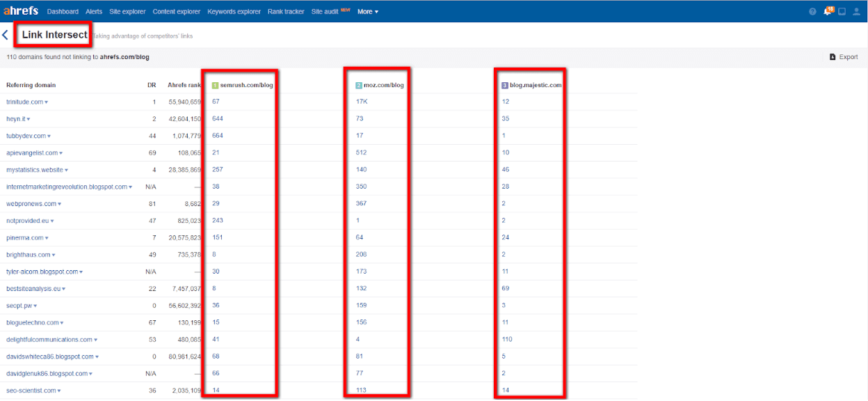The height and width of the screenshot is (401, 868).
Task: Open the bestsiteanalysis.eu domain link
Action: (33, 288)
